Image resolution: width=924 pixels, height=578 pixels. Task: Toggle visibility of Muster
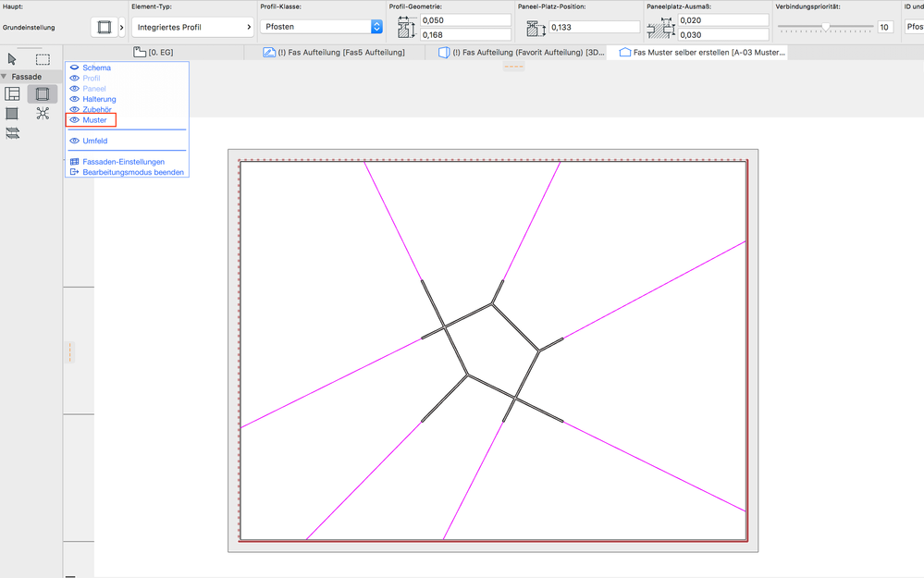click(x=75, y=120)
